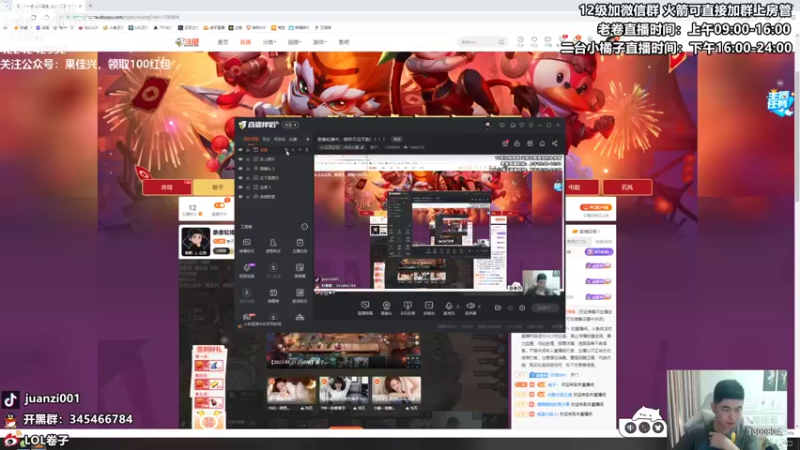The height and width of the screenshot is (450, 800).
Task: Click the Douyu search input field
Action: pos(478,42)
